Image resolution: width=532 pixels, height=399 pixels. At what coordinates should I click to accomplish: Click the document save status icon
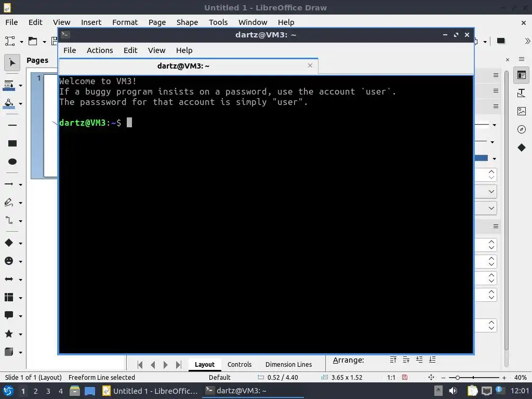pos(405,377)
